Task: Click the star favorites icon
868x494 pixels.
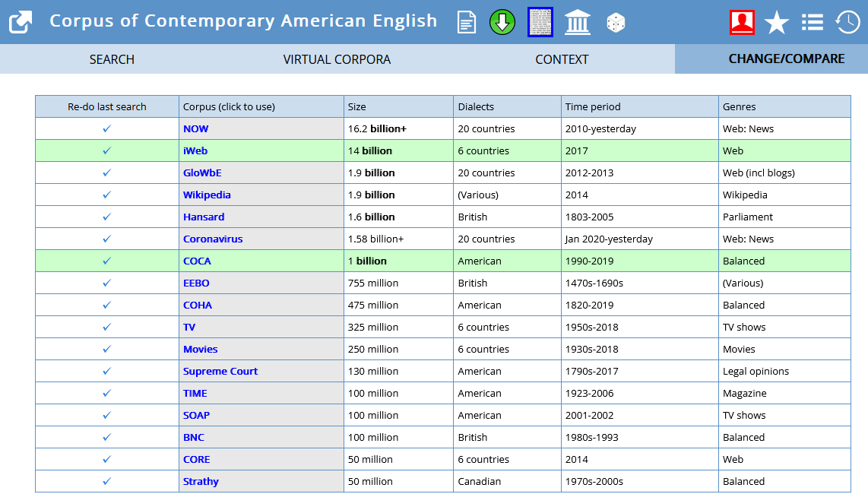Action: pyautogui.click(x=777, y=24)
